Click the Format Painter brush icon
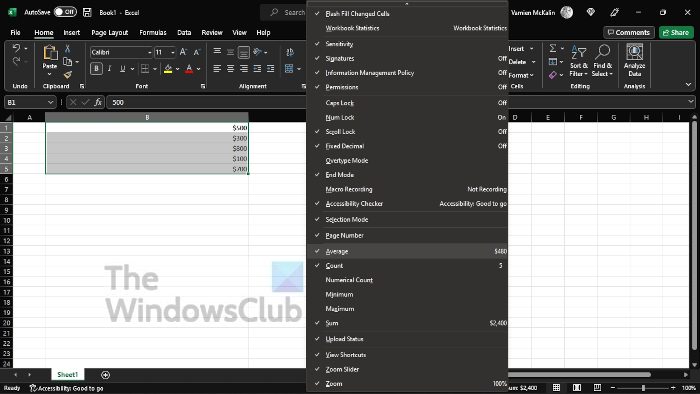This screenshot has height=394, width=700. 67,75
